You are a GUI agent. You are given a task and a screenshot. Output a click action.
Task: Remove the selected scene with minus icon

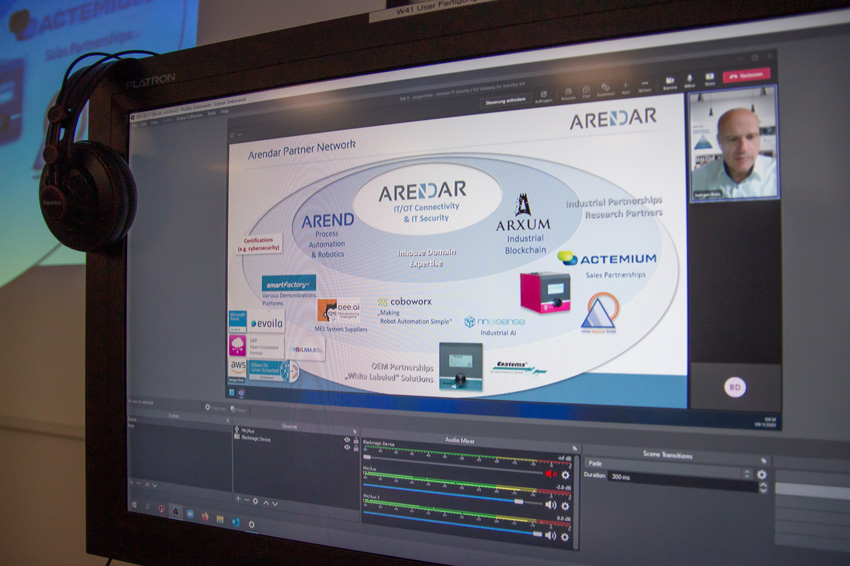click(x=139, y=483)
